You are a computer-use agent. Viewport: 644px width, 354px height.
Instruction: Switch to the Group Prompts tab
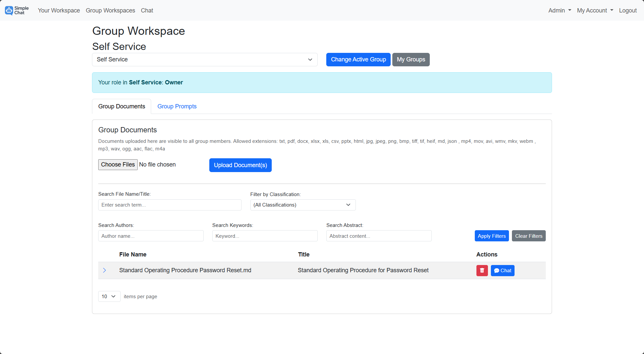click(177, 106)
